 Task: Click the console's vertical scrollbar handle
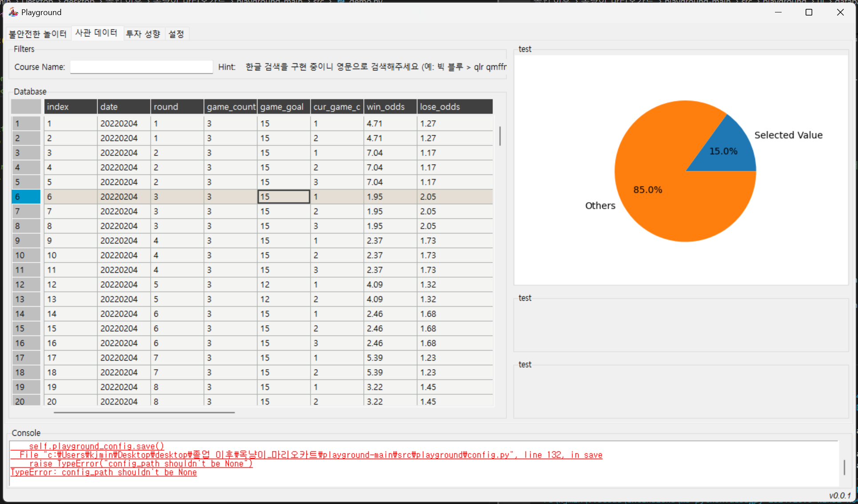(844, 467)
